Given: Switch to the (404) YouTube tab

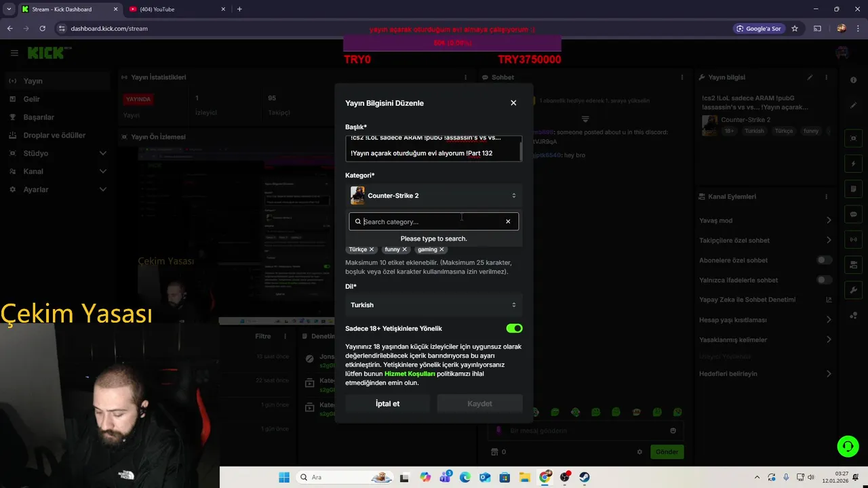Looking at the screenshot, I should [x=175, y=9].
